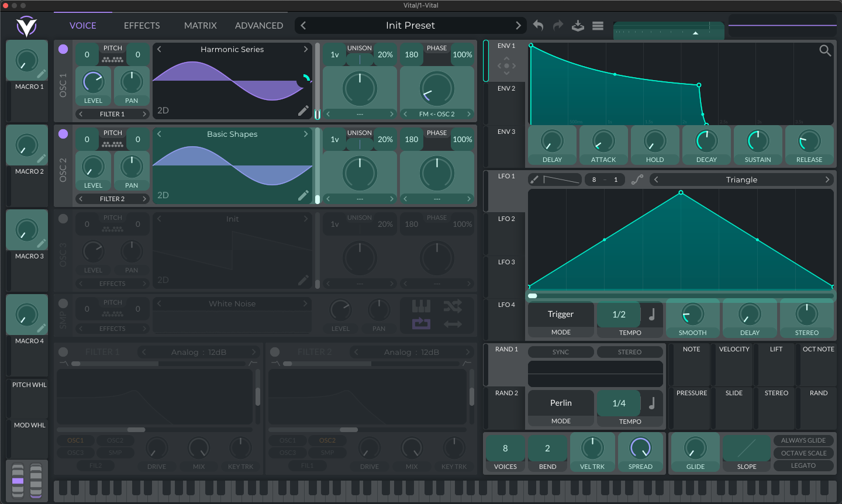Go to previous preset arrow

point(303,26)
